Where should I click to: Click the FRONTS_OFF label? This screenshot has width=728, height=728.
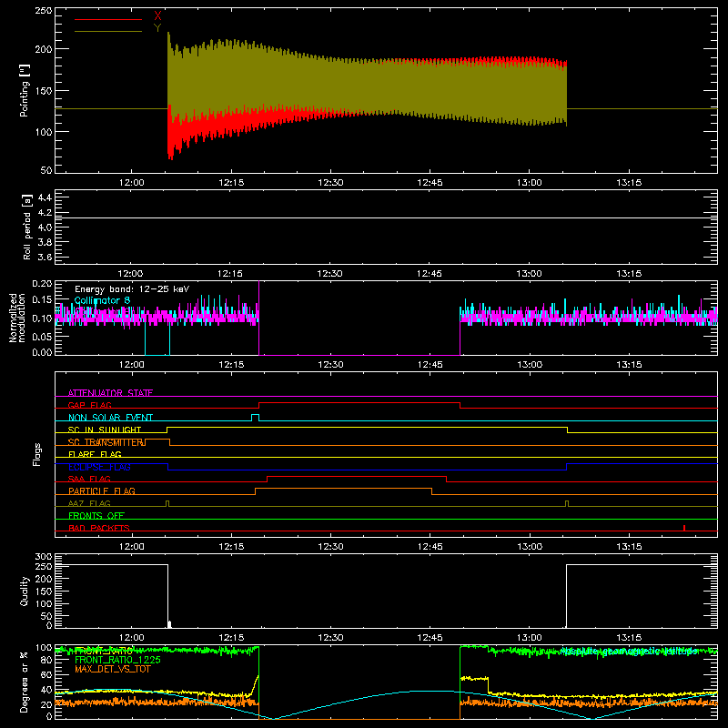click(96, 515)
